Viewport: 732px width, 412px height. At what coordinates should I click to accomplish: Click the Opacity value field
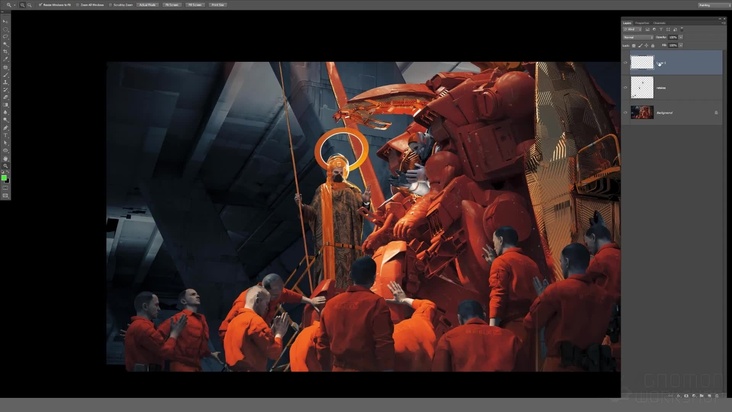tap(673, 37)
